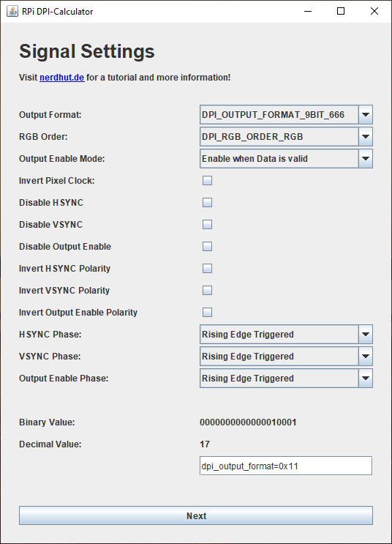Tick the Disable HSYNC checkbox
This screenshot has width=392, height=544.
tap(207, 203)
